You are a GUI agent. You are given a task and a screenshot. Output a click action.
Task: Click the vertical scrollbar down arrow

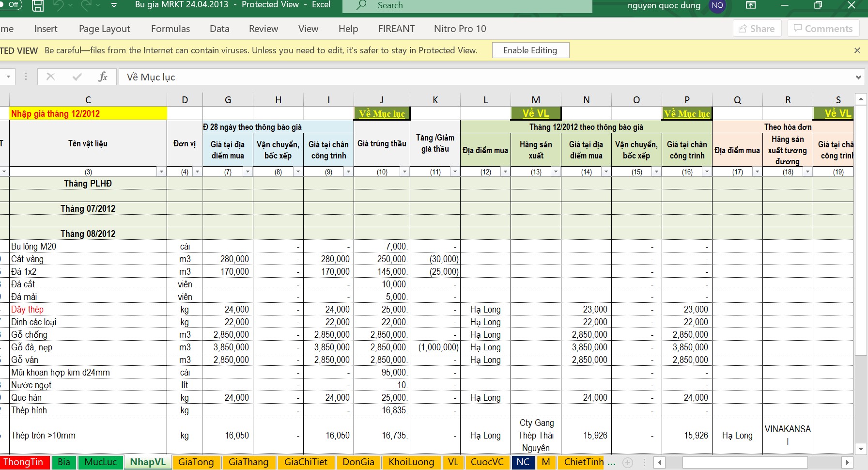pyautogui.click(x=861, y=449)
